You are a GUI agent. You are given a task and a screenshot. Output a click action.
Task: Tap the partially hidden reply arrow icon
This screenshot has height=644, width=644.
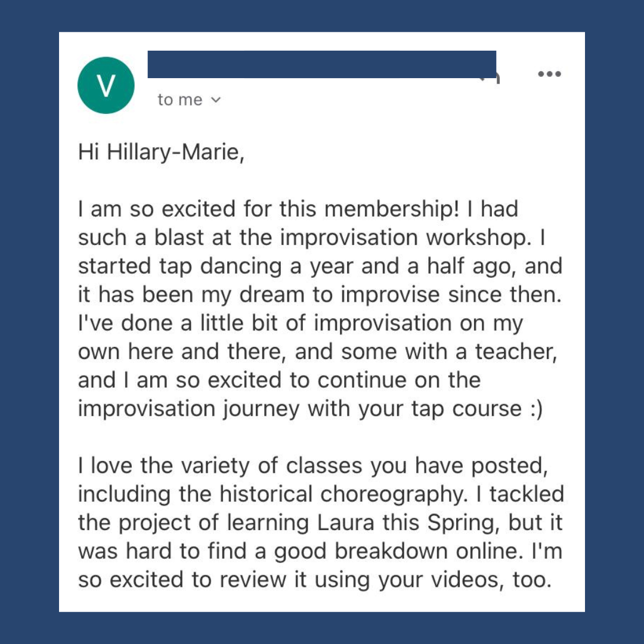point(491,78)
